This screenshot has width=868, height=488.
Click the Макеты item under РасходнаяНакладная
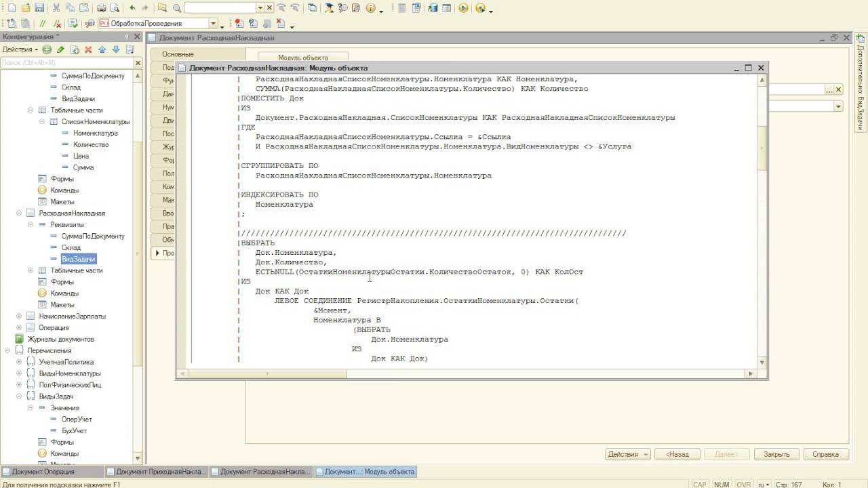[62, 304]
